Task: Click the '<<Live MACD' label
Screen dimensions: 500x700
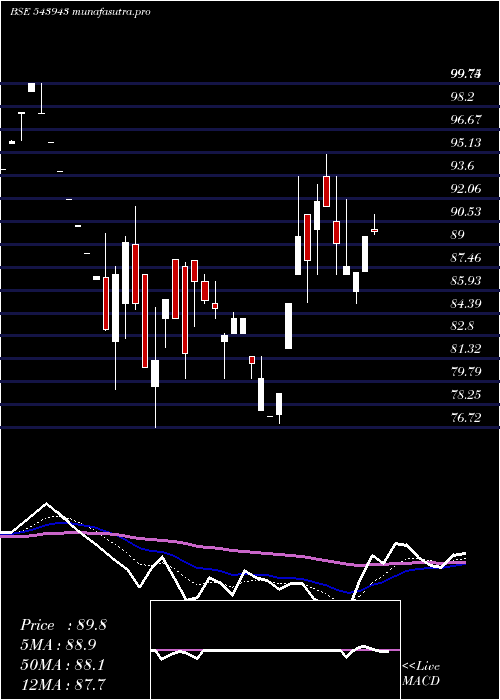Action: (421, 674)
